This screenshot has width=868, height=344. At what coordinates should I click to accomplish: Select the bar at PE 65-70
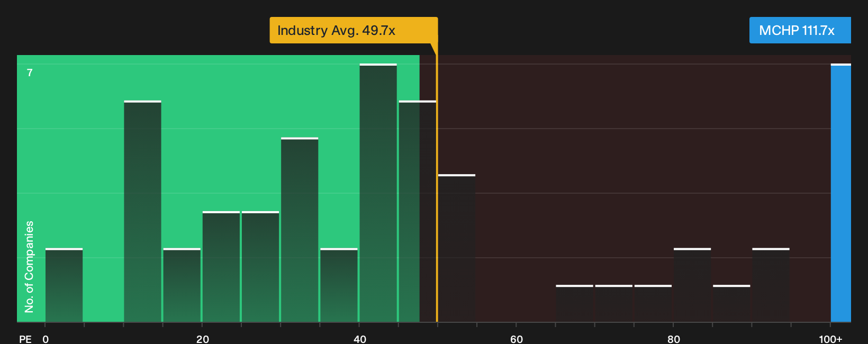[x=574, y=304]
